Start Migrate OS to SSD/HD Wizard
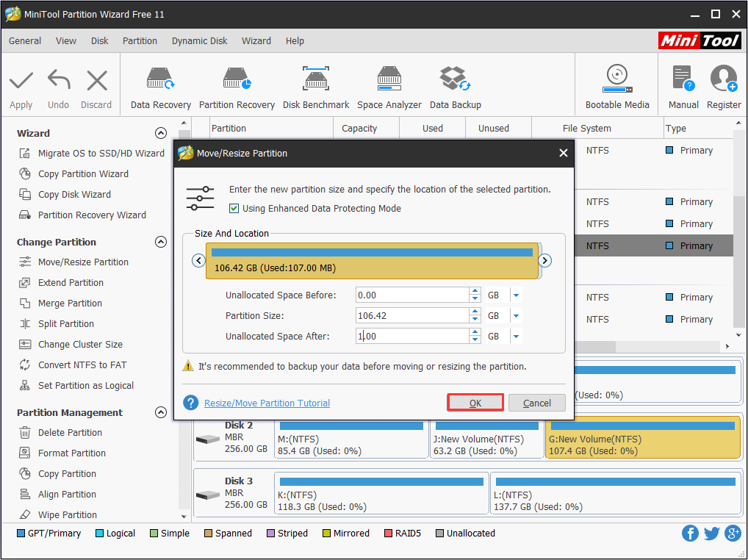This screenshot has width=748, height=560. click(x=92, y=153)
